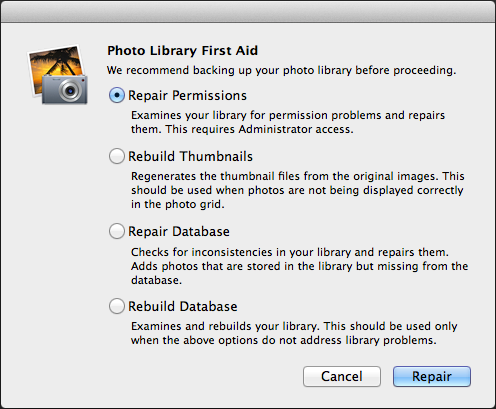Cancel the Photo Library First Aid dialog
The width and height of the screenshot is (496, 409).
tap(342, 376)
